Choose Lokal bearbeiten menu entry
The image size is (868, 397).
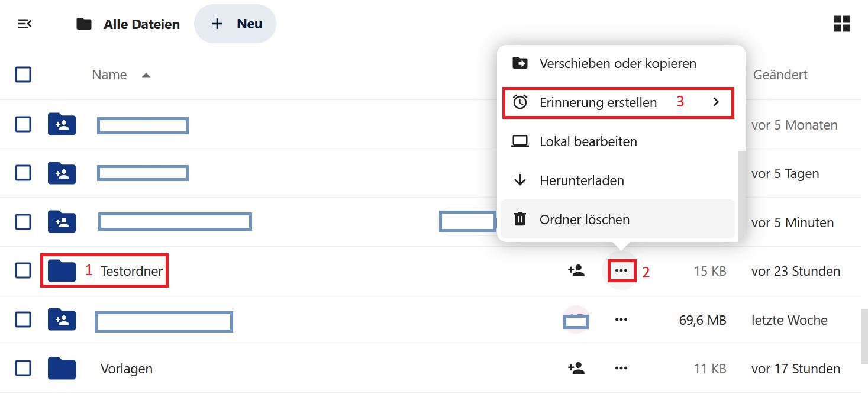(618, 141)
